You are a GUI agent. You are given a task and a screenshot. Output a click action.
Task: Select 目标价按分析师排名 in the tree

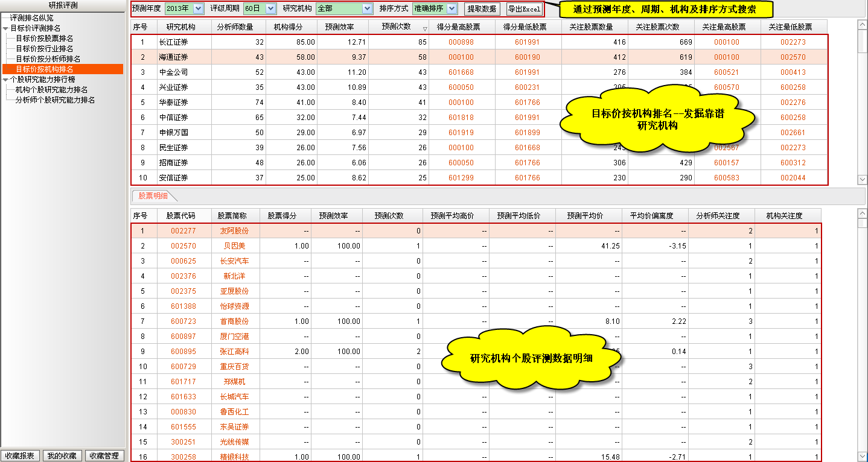tap(48, 59)
